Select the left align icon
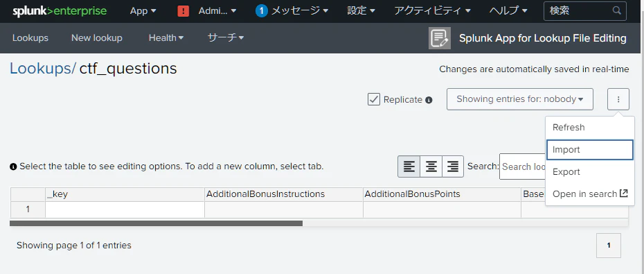 click(x=409, y=166)
